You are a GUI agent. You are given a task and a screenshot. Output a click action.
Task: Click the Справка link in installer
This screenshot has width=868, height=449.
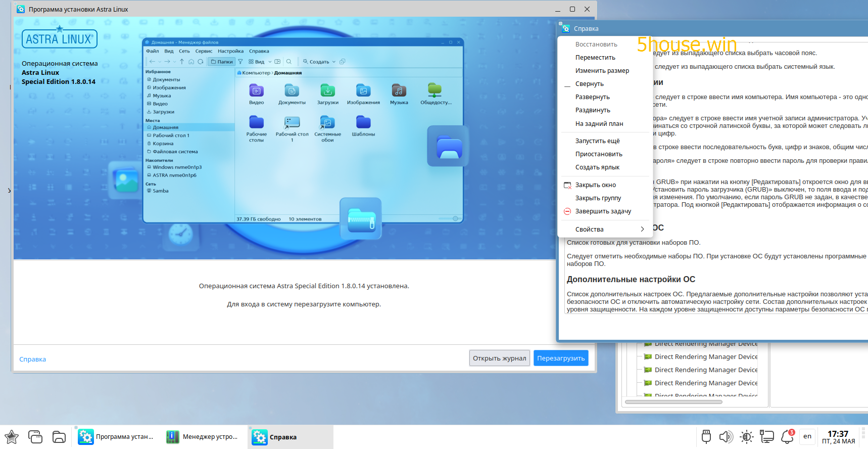[x=32, y=360]
